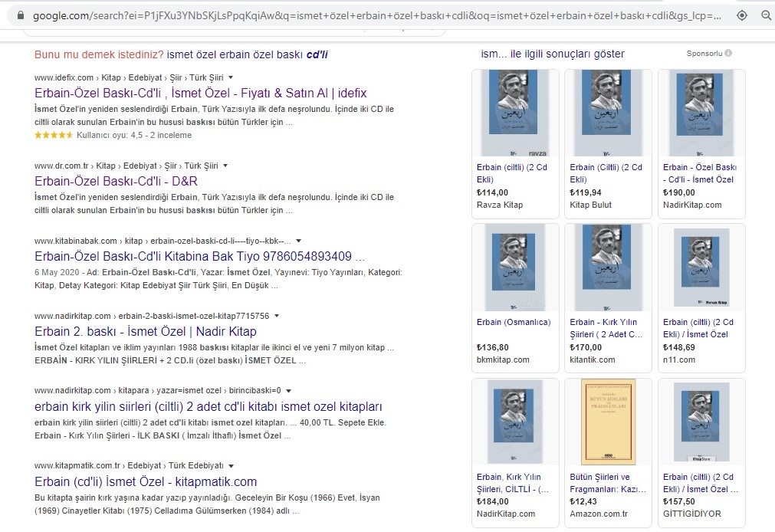This screenshot has height=532, width=775.
Task: Click the suggested query 'ismet özel erbain özel baskı cd'li'
Action: click(247, 54)
